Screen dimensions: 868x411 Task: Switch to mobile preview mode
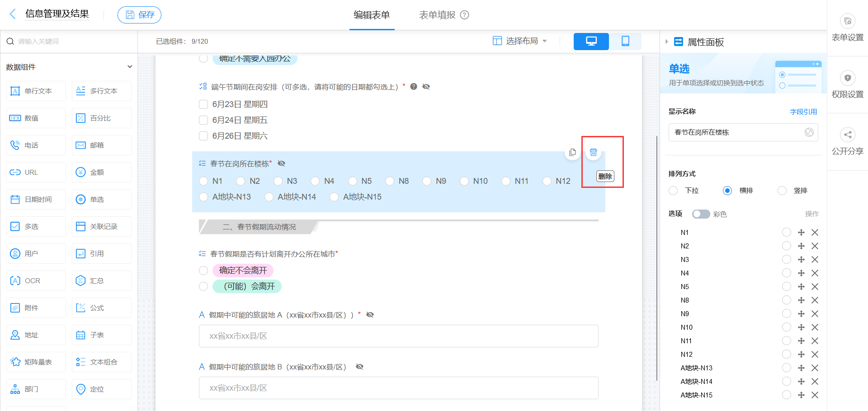click(626, 41)
